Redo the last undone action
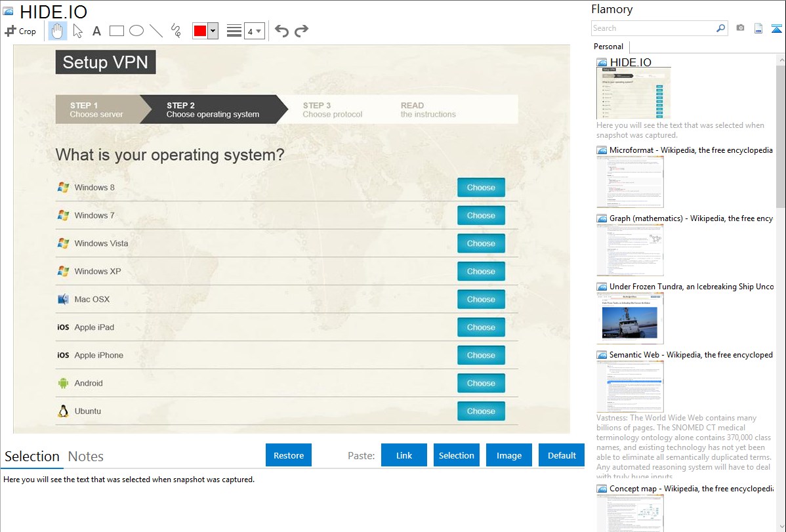The image size is (786, 532). [x=301, y=31]
